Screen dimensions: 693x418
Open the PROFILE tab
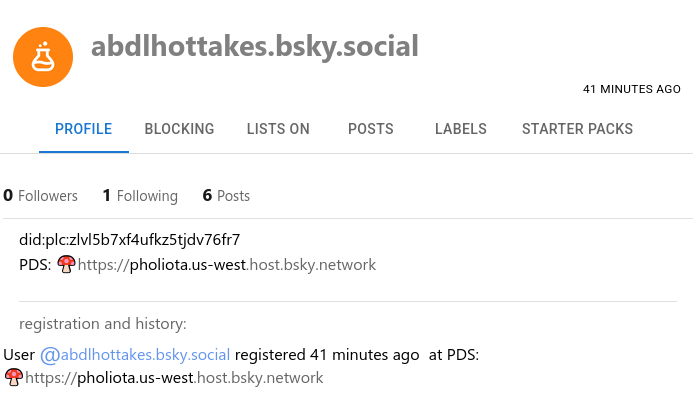click(x=83, y=129)
